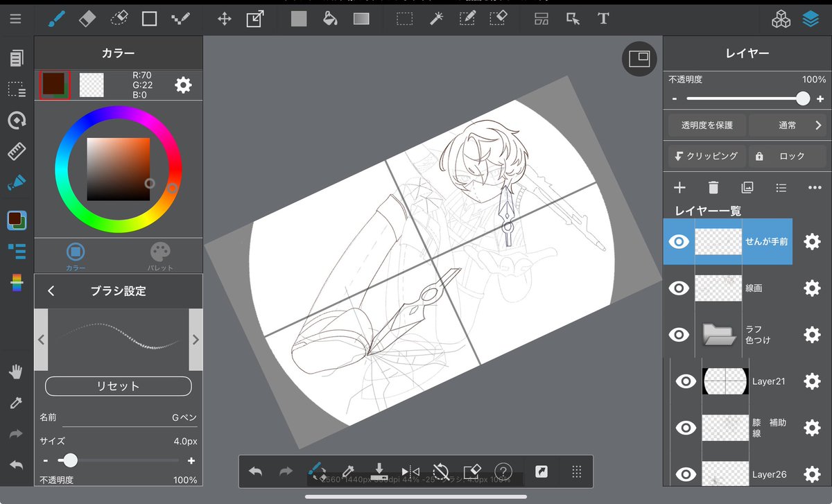Delete layer with trash icon
Viewport: 832px width, 504px height.
713,188
